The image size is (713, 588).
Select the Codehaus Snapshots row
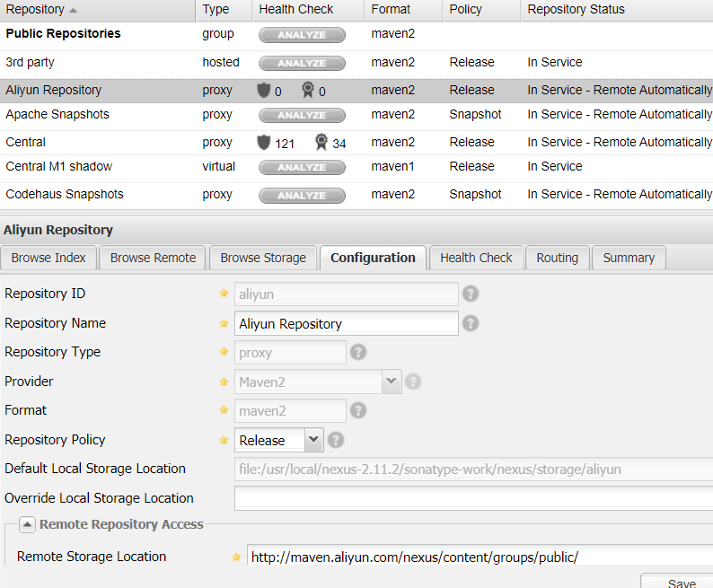coord(356,196)
